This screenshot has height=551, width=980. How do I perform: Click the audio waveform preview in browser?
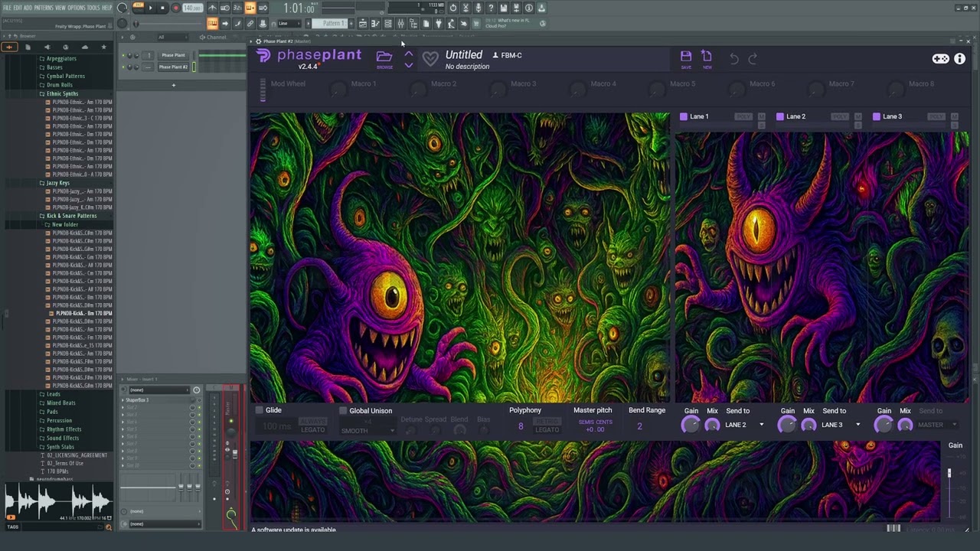pyautogui.click(x=58, y=502)
